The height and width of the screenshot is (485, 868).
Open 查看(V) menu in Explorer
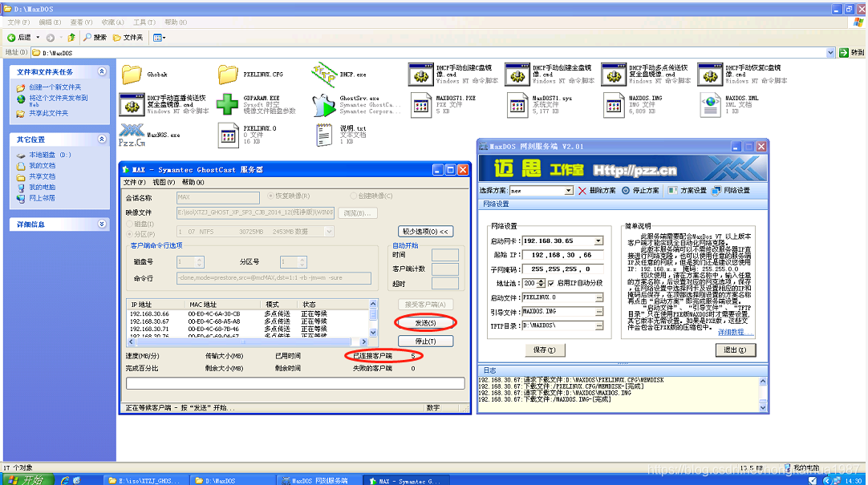[81, 22]
